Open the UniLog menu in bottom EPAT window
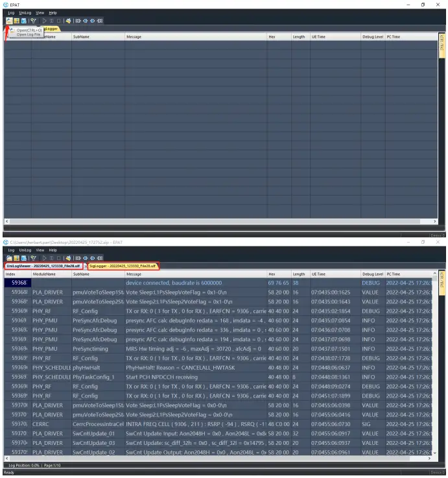448x478 pixels. pyautogui.click(x=25, y=250)
